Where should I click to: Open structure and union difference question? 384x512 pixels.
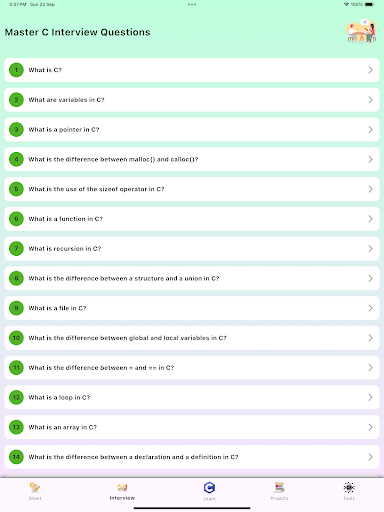click(192, 278)
